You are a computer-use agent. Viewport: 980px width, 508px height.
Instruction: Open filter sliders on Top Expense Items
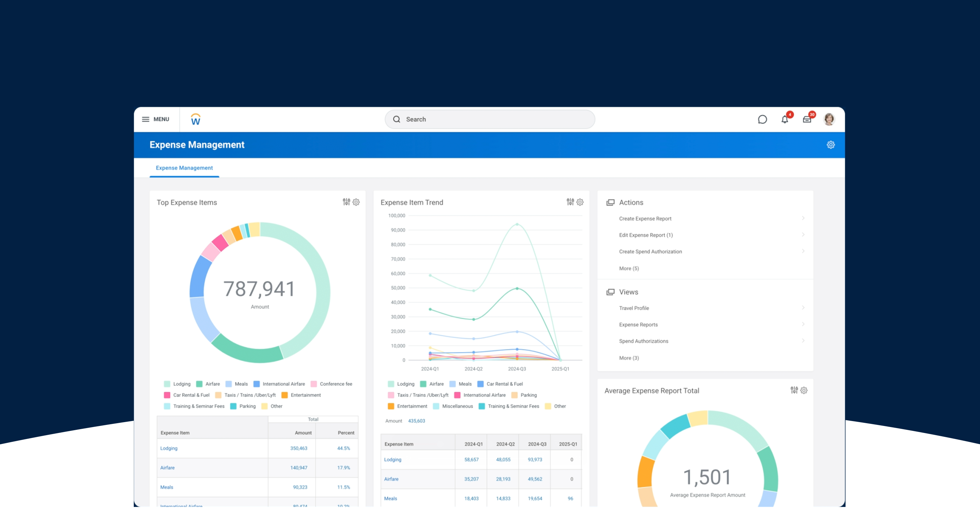[x=346, y=202]
